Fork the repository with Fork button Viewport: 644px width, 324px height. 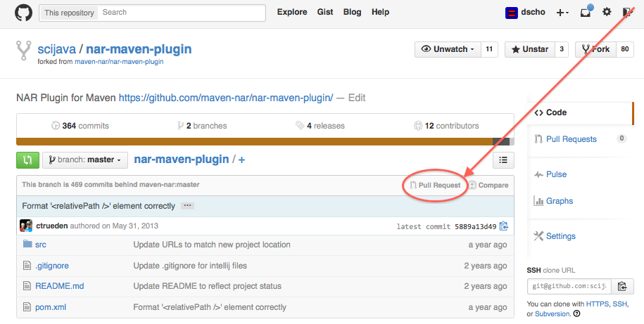pyautogui.click(x=595, y=49)
